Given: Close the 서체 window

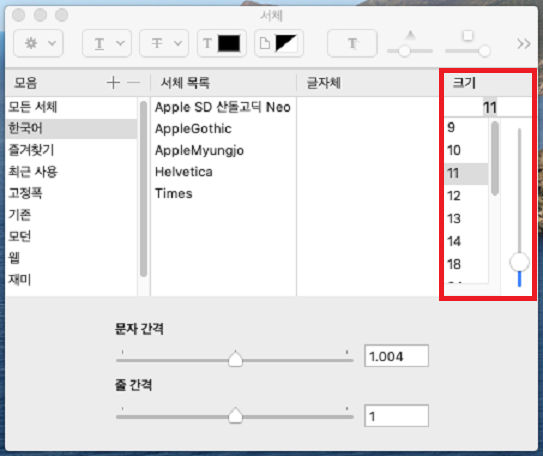Looking at the screenshot, I should [18, 15].
